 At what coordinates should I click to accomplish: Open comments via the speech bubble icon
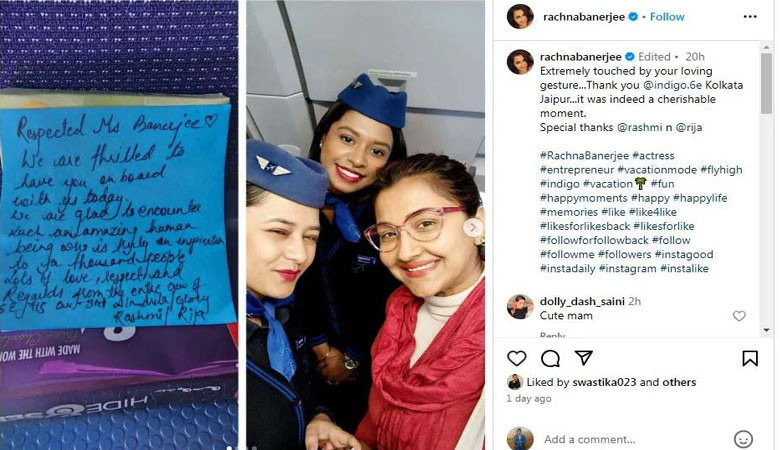[550, 358]
